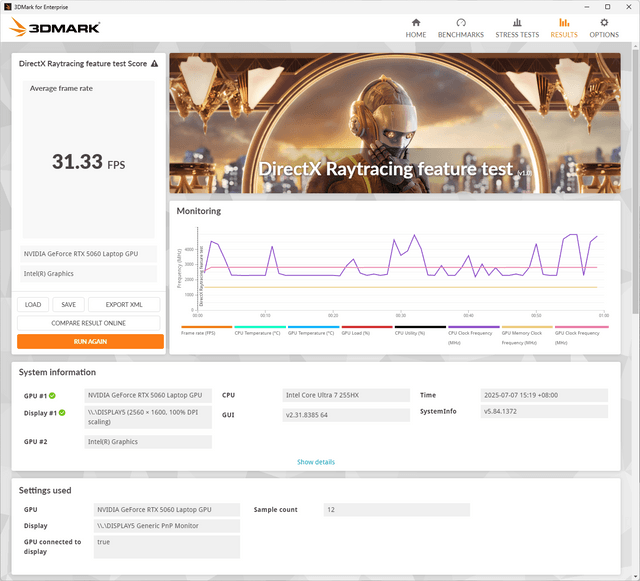Minimize the 3DMark window
The image size is (640, 581).
587,7
